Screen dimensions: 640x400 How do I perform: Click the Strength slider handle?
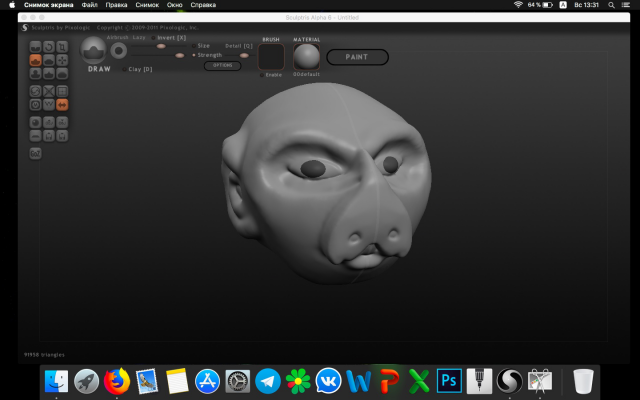tap(180, 55)
